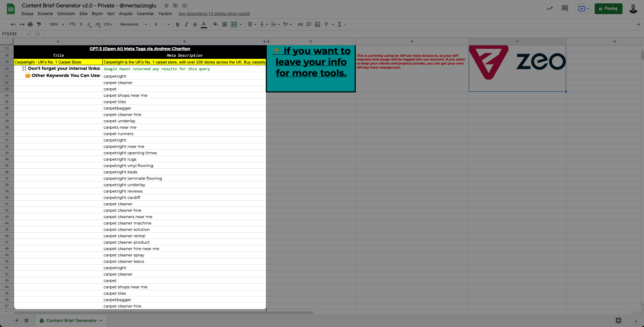Open last edit history link
644x327 pixels.
214,14
